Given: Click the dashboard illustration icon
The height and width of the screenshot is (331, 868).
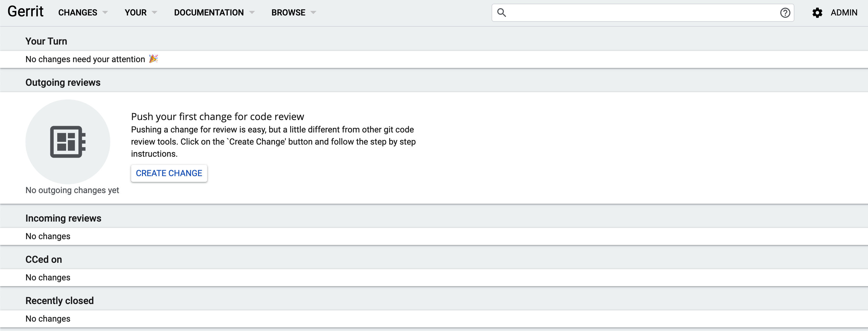Looking at the screenshot, I should (68, 142).
